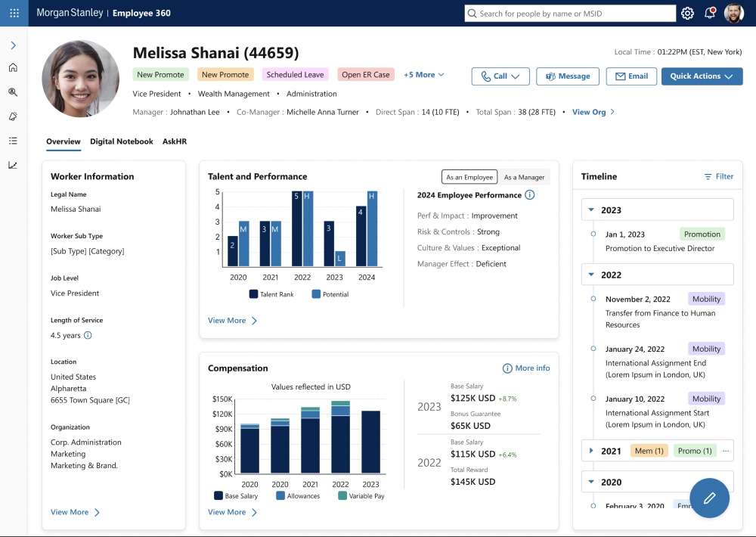Switch Talent and Performance to As a Manager view
756x537 pixels.
[x=525, y=176]
